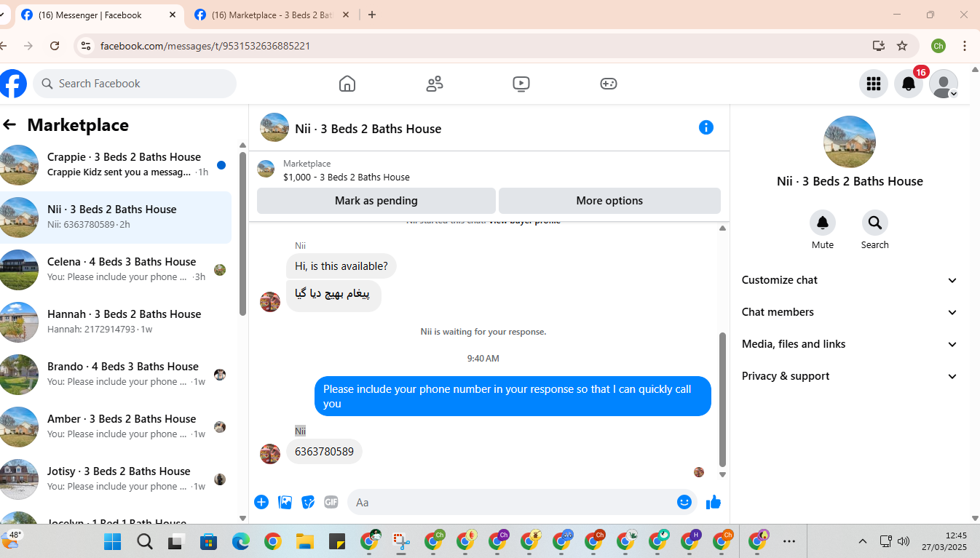Click the chat messages scrollbar
This screenshot has width=980, height=558.
tap(722, 399)
